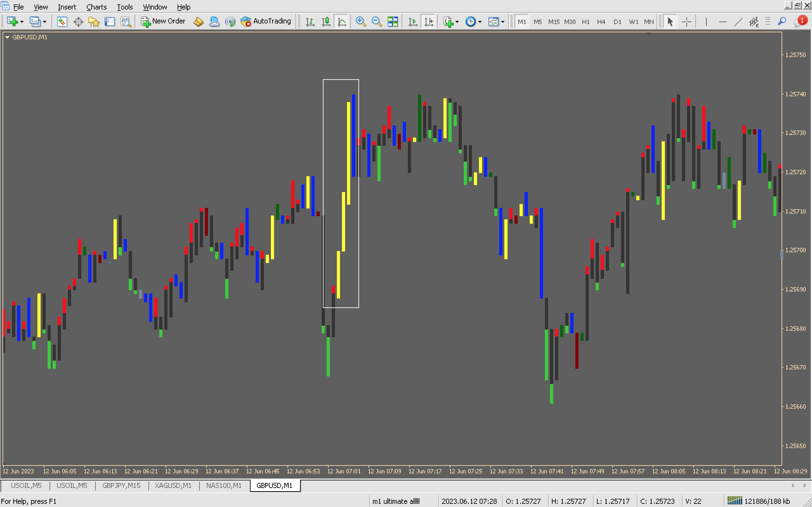Open the Periodicity clock dropdown arrow
The height and width of the screenshot is (507, 812).
pyautogui.click(x=480, y=22)
